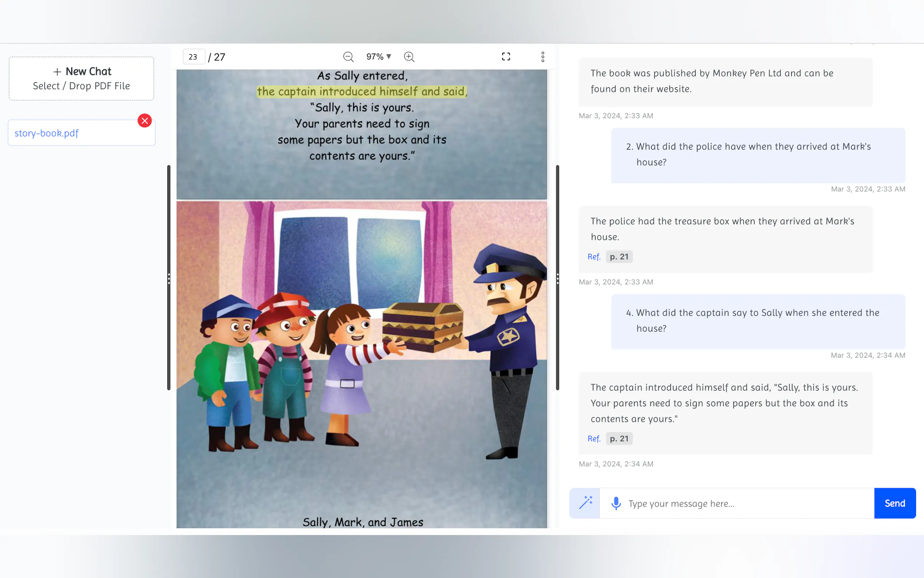Open the 97% zoom level dropdown
The height and width of the screenshot is (578, 924).
[x=379, y=57]
